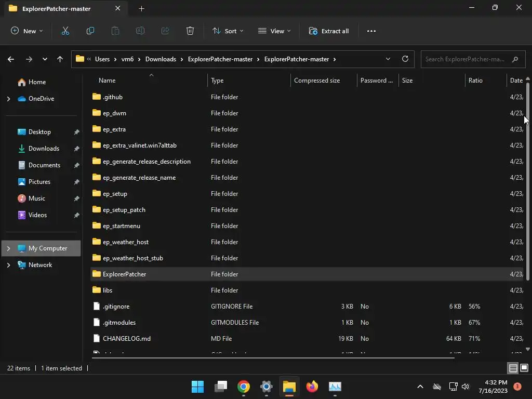The width and height of the screenshot is (532, 399).
Task: Open address bar history dropdown
Action: 388,59
